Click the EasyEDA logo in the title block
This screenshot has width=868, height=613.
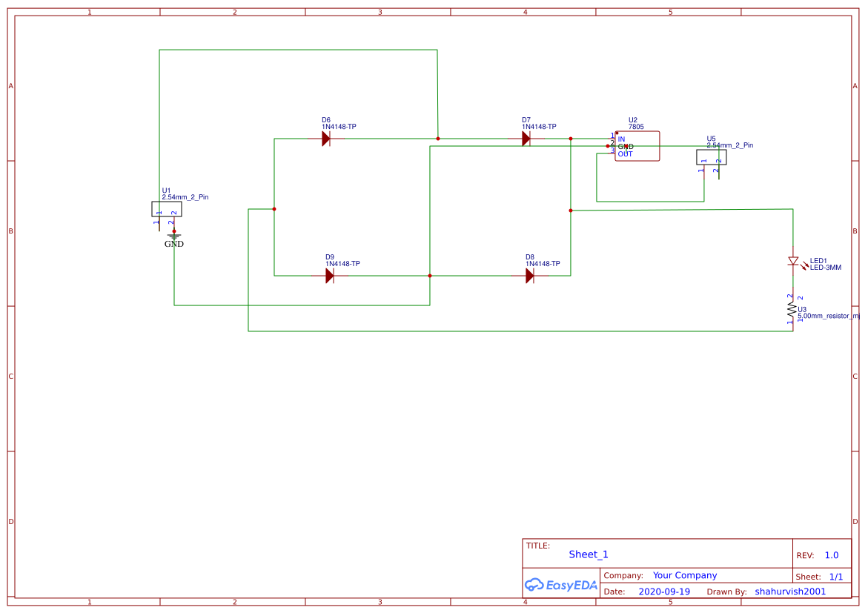pyautogui.click(x=560, y=585)
